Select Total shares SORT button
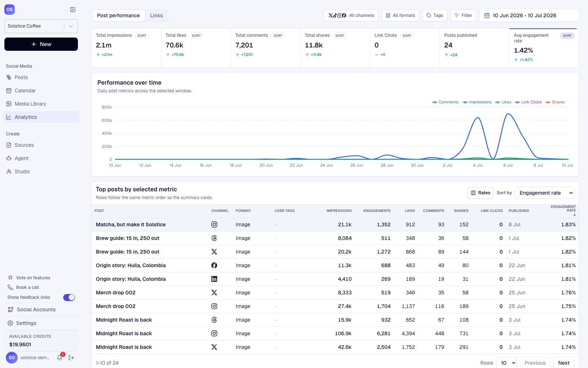 (x=340, y=36)
